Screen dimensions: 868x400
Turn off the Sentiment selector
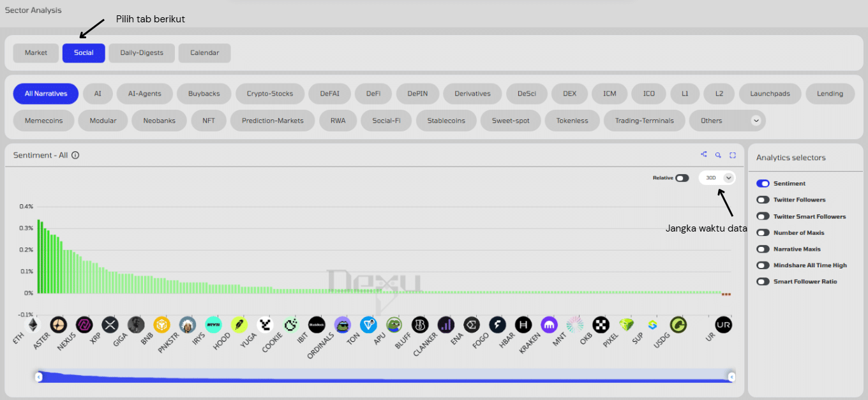(x=763, y=183)
